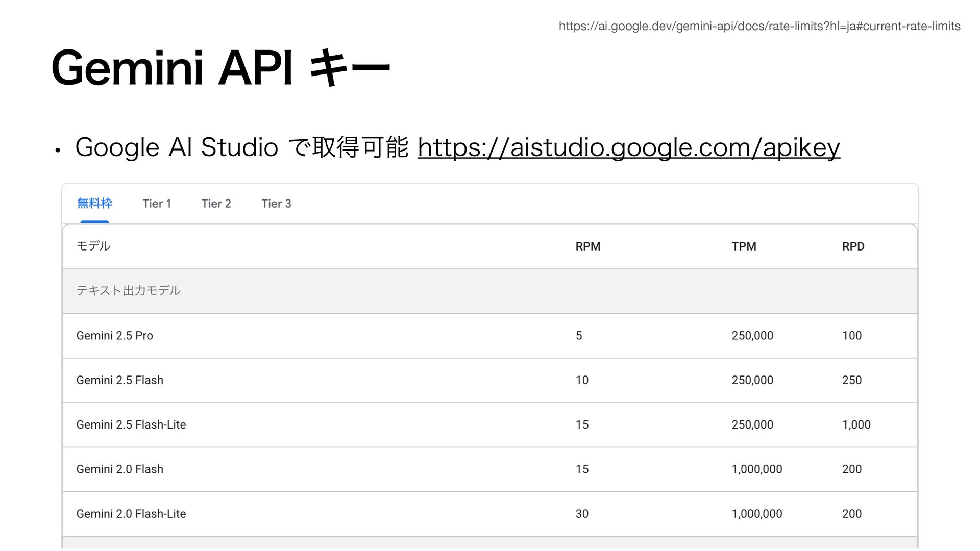Switch to the Tier 1 tab
Image resolution: width=980 pixels, height=551 pixels.
point(157,204)
